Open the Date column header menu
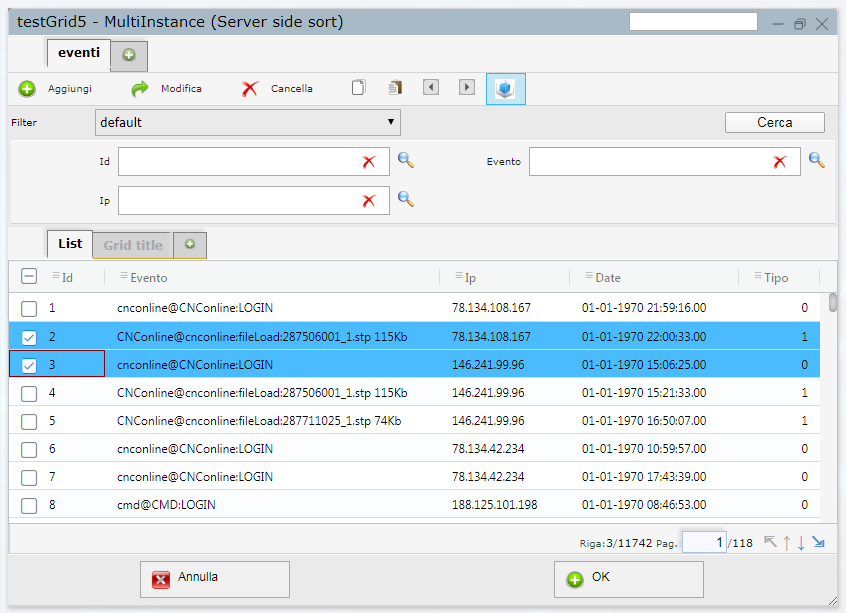The width and height of the screenshot is (846, 613). pos(588,277)
